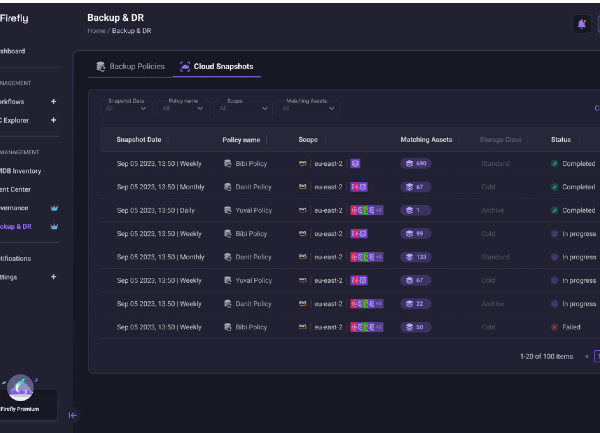Open the Scope filter dropdown
Screen dimensions: 600x433
pos(243,108)
